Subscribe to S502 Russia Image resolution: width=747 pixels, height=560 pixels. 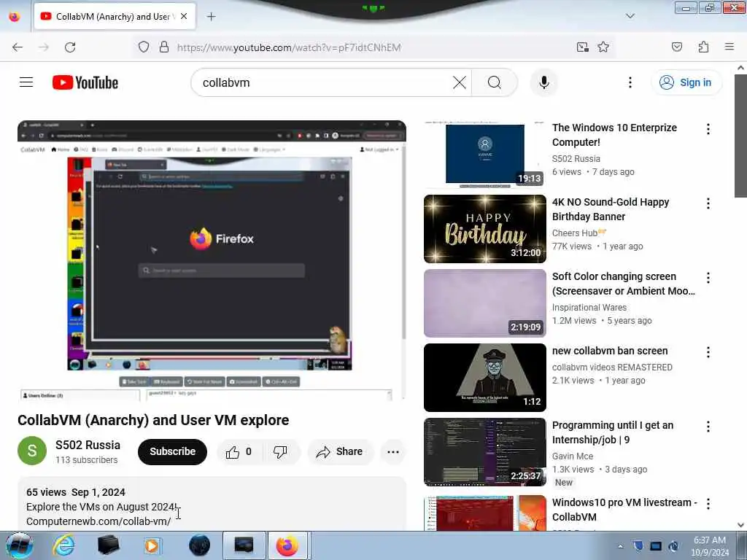coord(172,451)
